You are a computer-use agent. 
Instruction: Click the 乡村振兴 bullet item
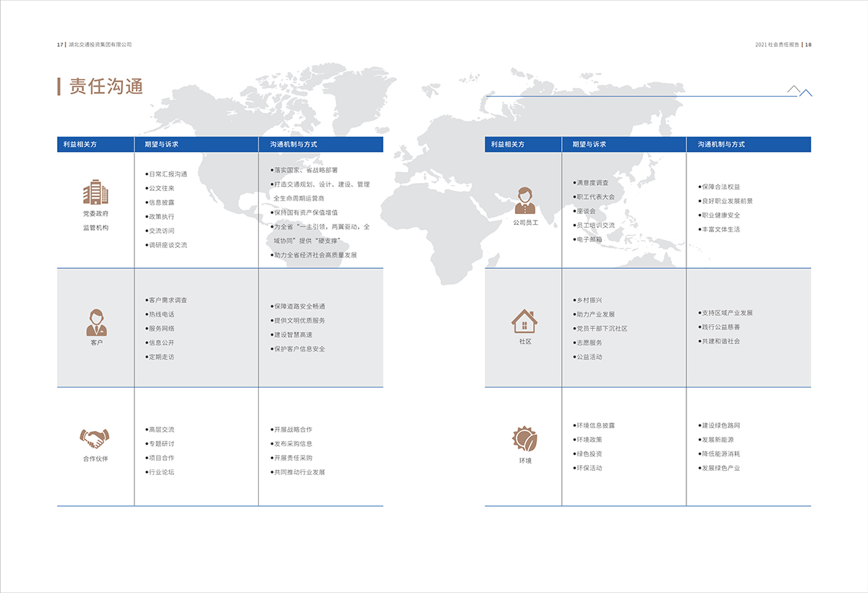pyautogui.click(x=588, y=300)
